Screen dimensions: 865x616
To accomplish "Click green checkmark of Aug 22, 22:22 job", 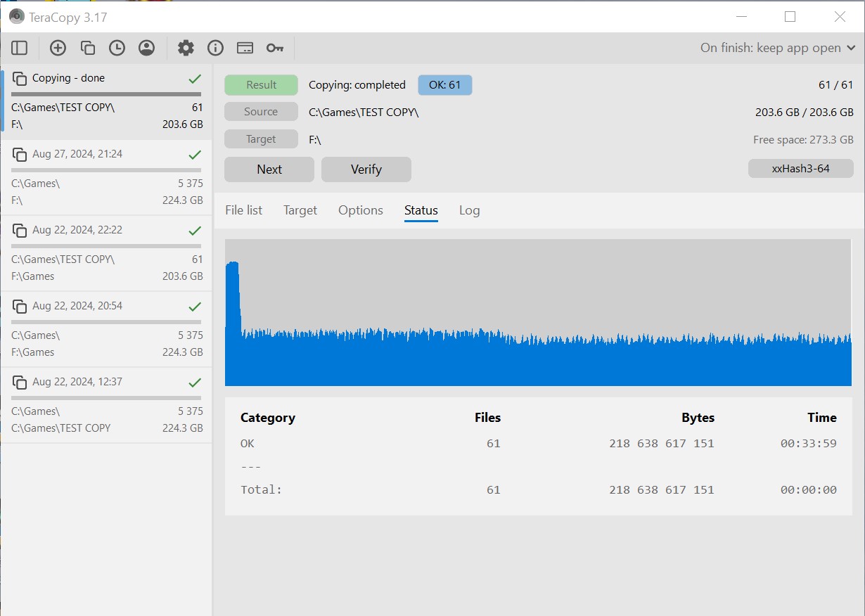I will point(195,231).
